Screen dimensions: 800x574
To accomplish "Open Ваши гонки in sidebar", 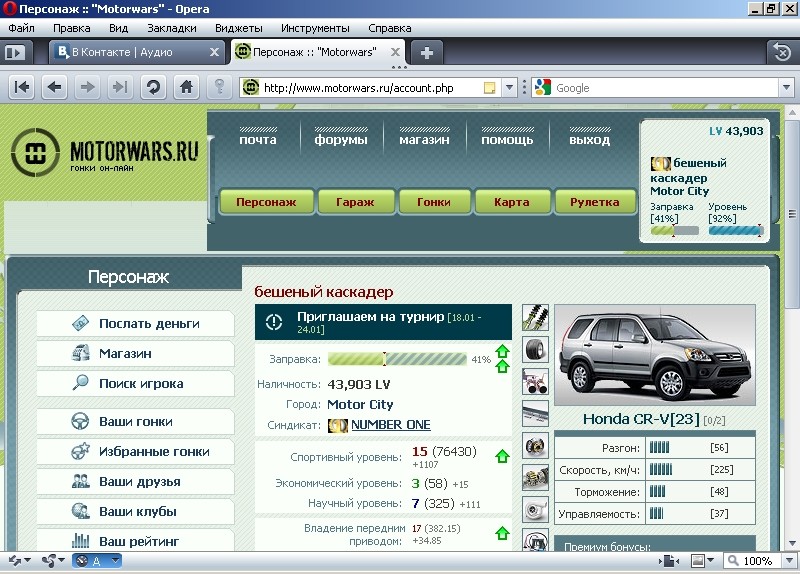I will [x=136, y=422].
